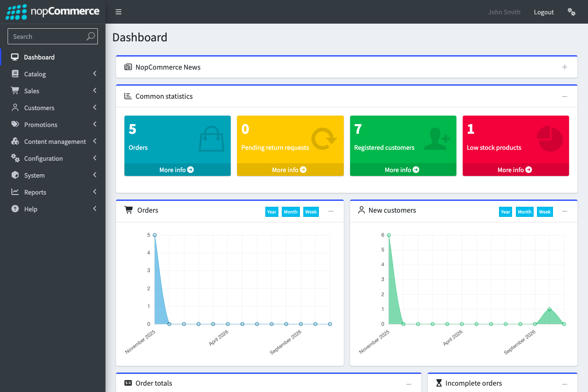Toggle the sidebar hamburger menu icon
Viewport: 588px width, 392px height.
click(x=119, y=12)
